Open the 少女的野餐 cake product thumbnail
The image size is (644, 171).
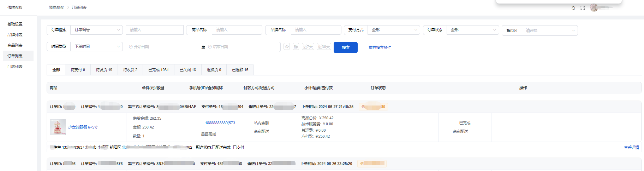[x=58, y=127]
